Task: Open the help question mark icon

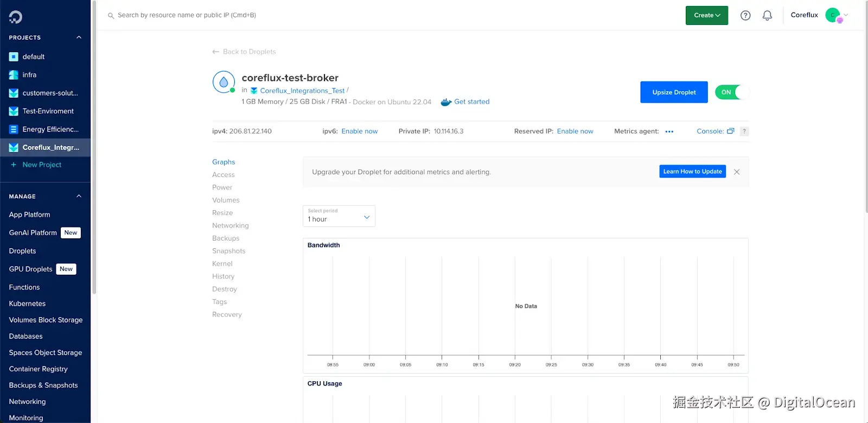Action: click(745, 15)
